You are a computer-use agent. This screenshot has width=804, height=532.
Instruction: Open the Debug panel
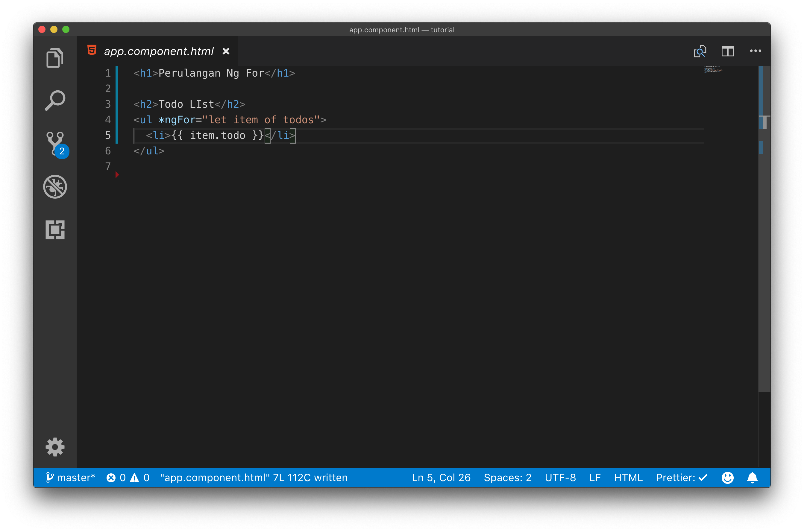coord(55,187)
